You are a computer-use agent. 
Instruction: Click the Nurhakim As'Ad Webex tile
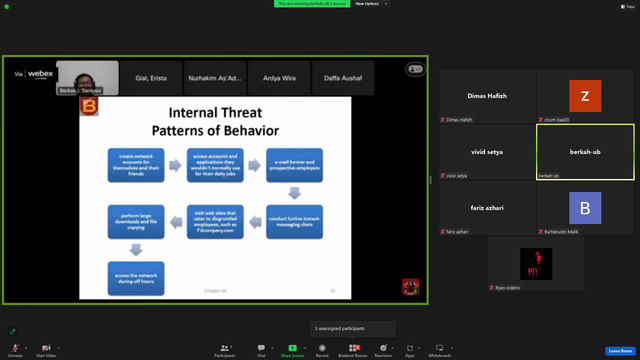coord(215,78)
